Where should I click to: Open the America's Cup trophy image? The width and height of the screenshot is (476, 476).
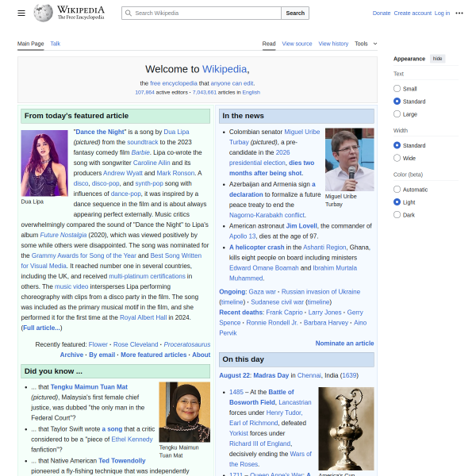tap(346, 428)
